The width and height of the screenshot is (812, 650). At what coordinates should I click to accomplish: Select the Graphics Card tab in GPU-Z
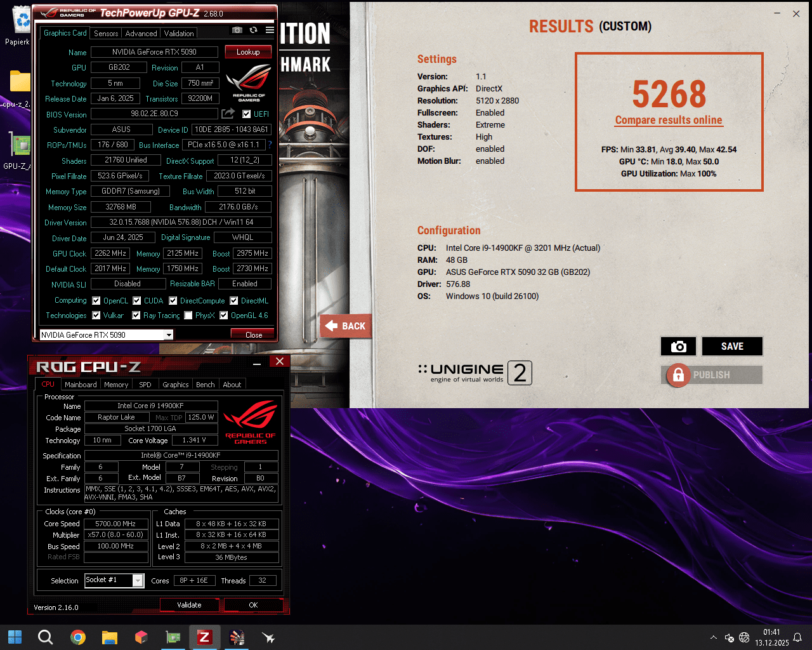[65, 33]
